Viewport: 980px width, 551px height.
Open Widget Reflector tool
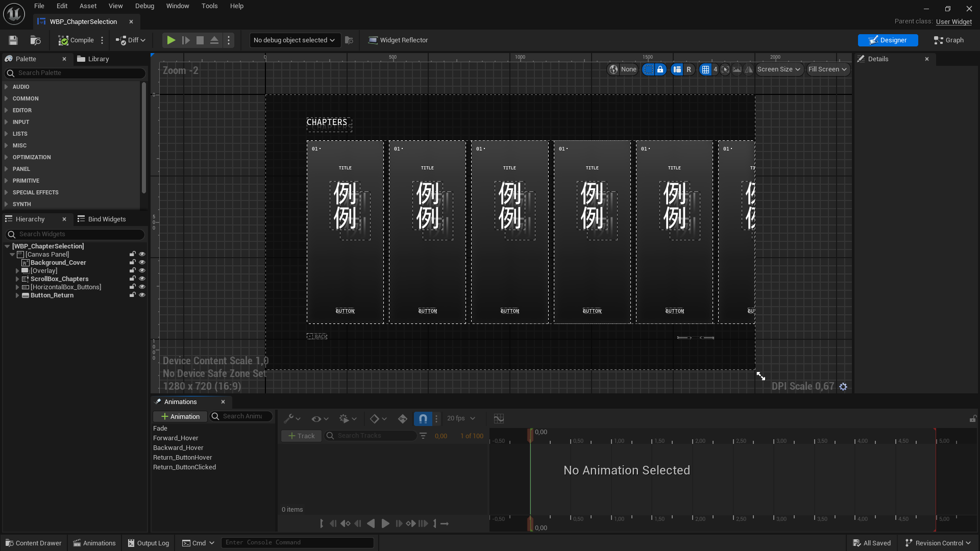click(398, 40)
